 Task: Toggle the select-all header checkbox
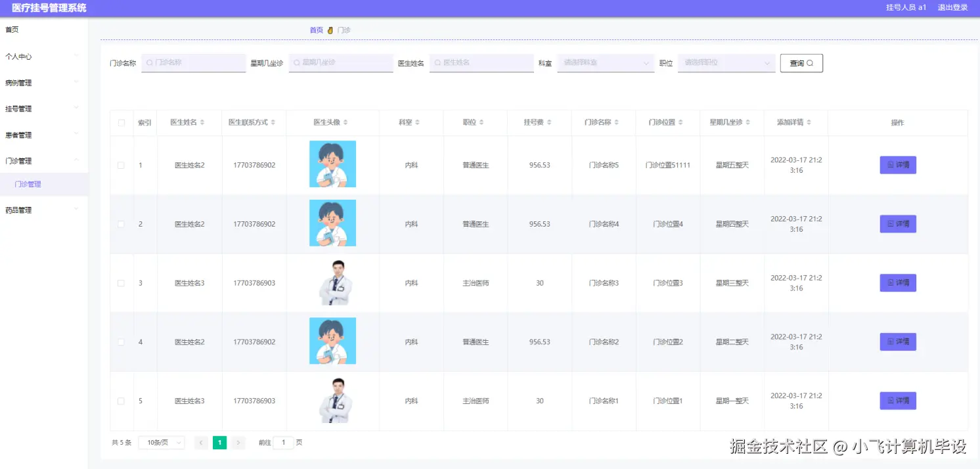tap(121, 123)
